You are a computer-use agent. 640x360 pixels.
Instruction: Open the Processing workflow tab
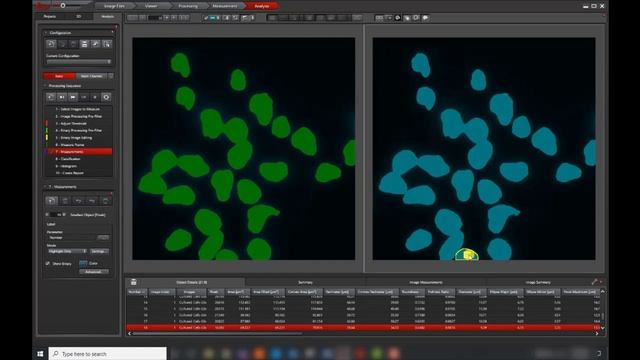pos(188,6)
